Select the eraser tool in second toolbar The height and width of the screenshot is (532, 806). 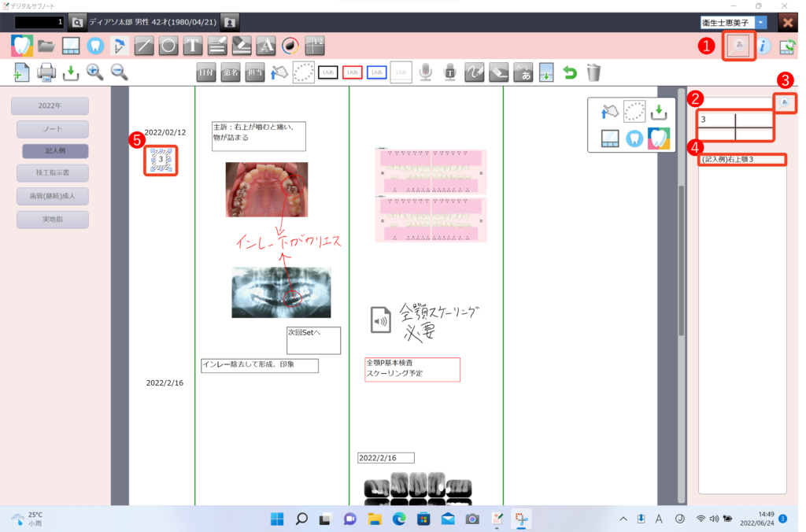click(498, 73)
